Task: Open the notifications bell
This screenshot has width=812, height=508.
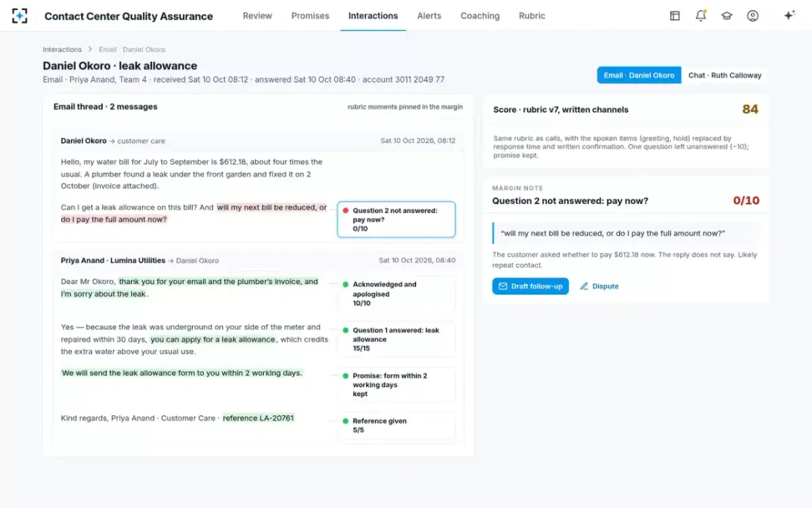Action: [x=701, y=16]
